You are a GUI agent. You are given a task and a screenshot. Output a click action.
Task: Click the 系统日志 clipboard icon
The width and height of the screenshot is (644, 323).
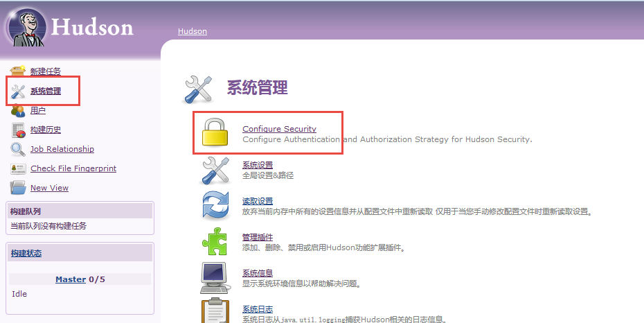[215, 311]
